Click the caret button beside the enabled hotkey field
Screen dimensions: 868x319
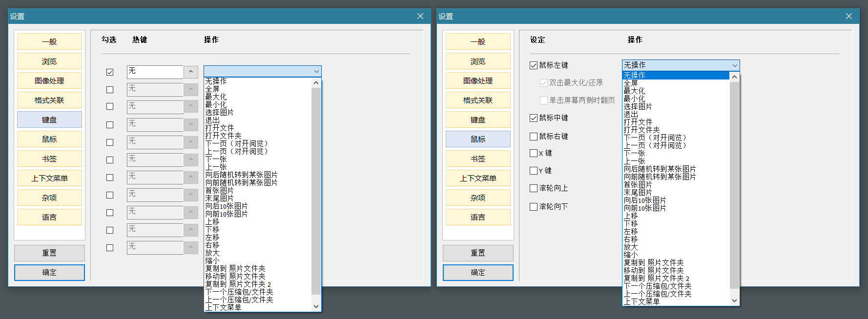pos(191,72)
